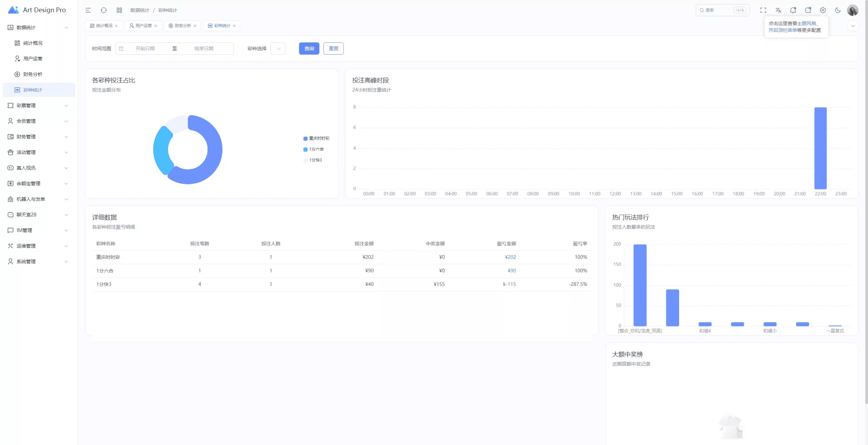Click the 查询 button
868x445 pixels.
(309, 49)
